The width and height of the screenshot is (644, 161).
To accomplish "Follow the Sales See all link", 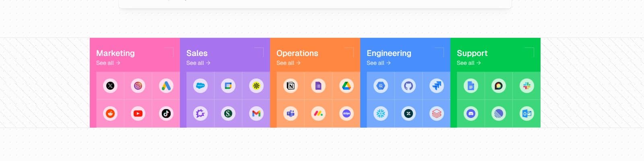I will [x=198, y=63].
